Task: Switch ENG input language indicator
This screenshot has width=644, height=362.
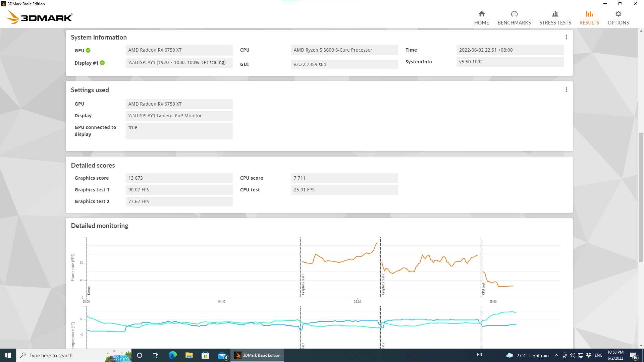Action: tap(598, 355)
